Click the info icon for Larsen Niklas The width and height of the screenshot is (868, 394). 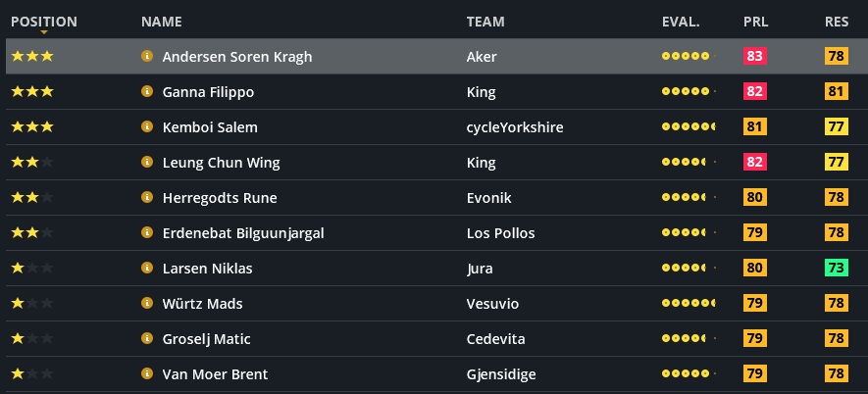(147, 269)
